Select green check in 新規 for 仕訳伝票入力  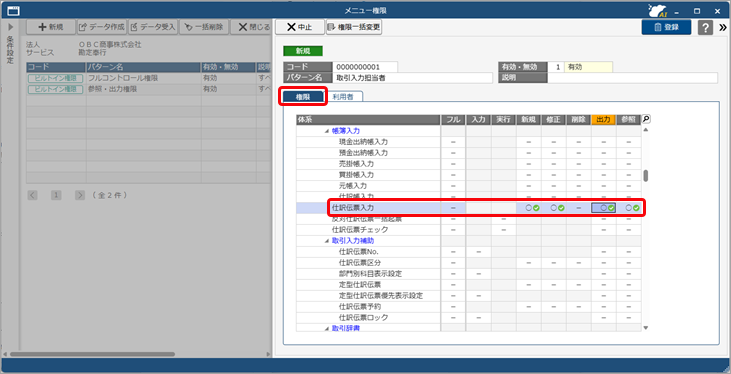tap(536, 208)
